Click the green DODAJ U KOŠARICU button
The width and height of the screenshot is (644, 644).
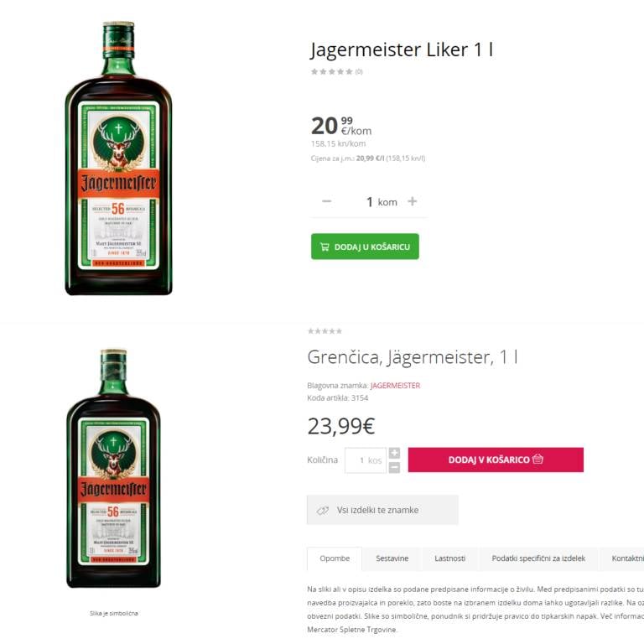[x=365, y=247]
